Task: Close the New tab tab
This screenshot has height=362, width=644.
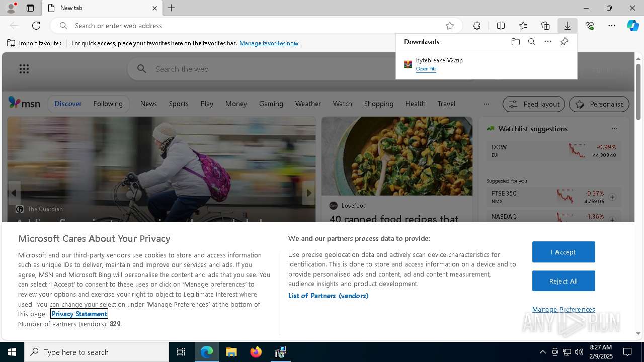Action: coord(154,8)
